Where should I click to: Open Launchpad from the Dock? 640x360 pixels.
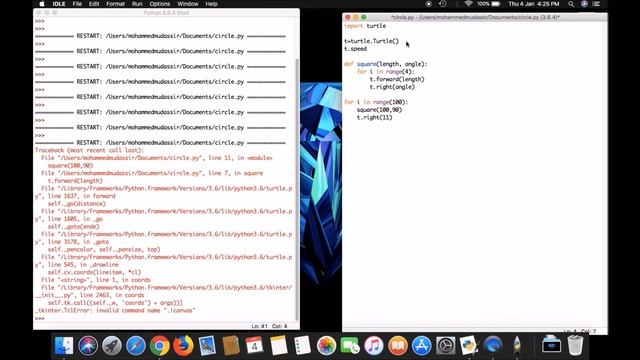111,346
